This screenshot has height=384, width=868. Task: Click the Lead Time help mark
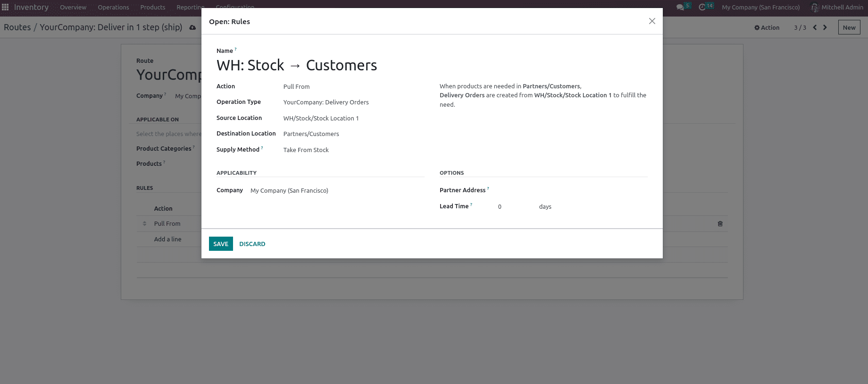[471, 205]
